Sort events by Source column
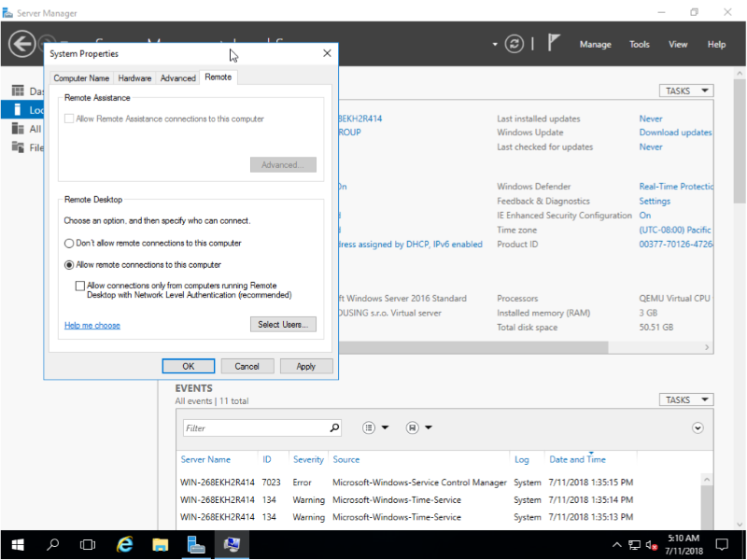The image size is (747, 560). pos(345,459)
